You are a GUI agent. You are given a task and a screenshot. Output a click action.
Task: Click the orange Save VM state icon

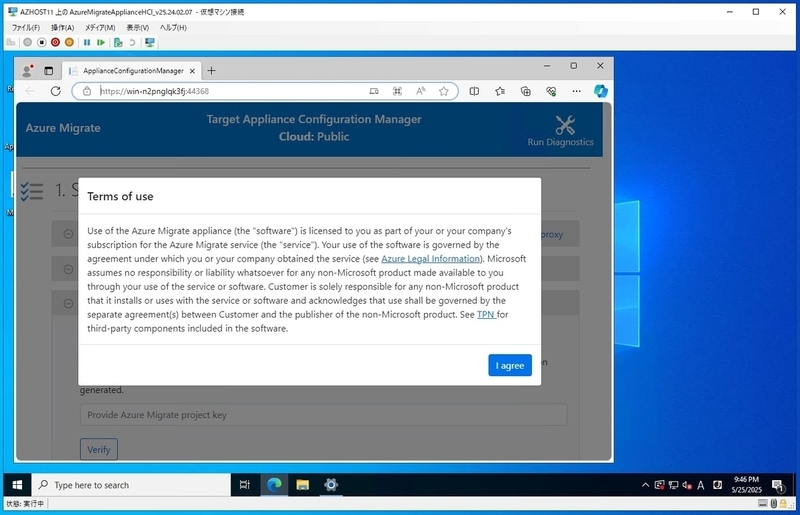point(69,42)
